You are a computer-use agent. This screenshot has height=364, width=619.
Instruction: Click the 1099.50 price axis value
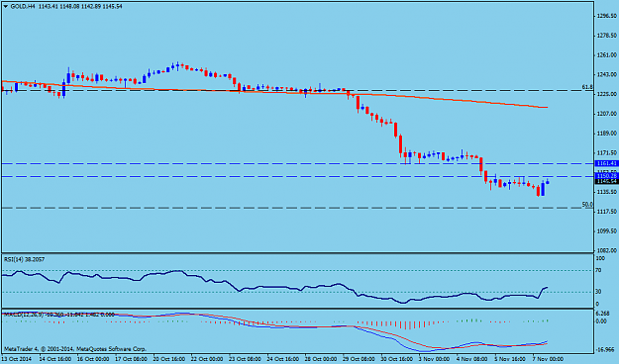tap(607, 231)
